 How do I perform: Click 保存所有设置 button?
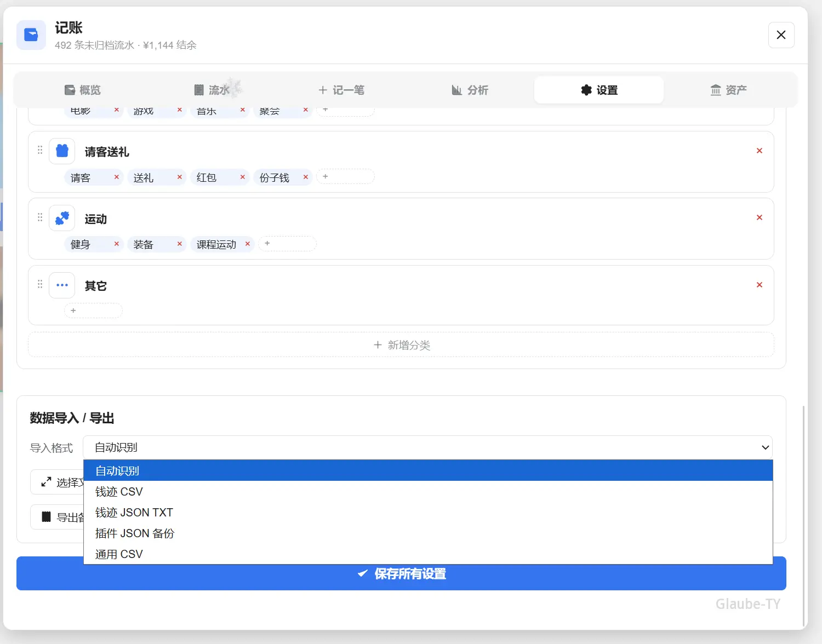[x=401, y=574]
